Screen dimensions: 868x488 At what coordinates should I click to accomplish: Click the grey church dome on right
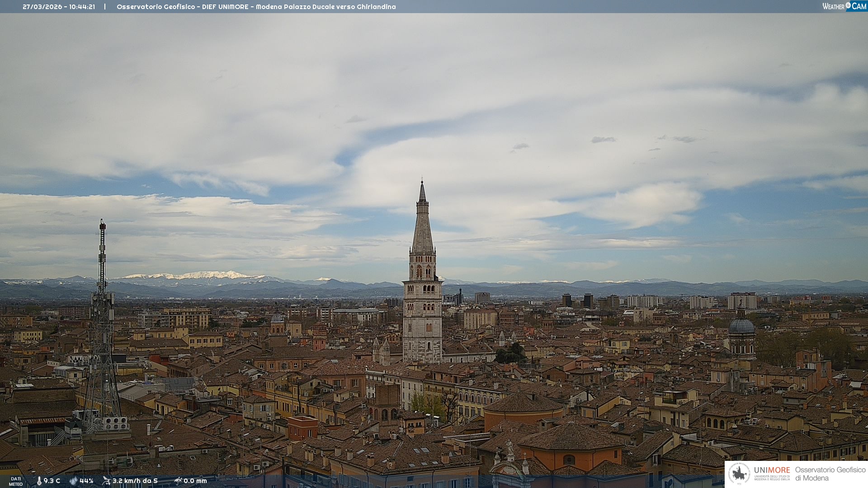tap(741, 326)
